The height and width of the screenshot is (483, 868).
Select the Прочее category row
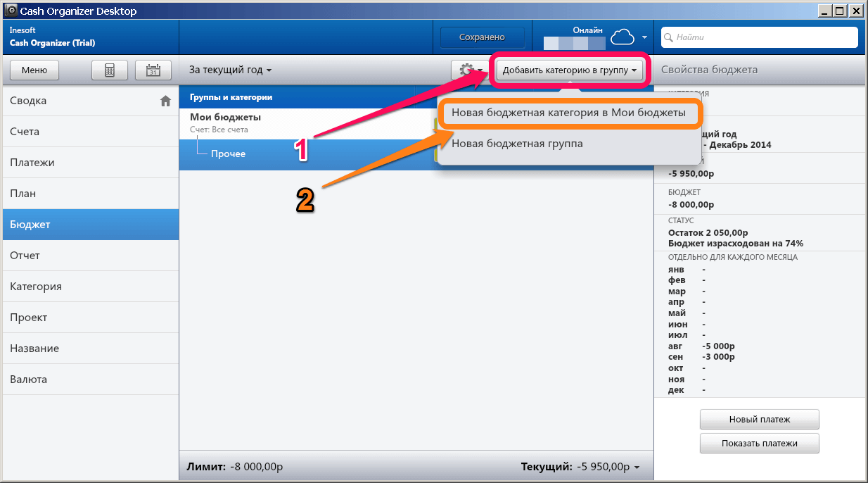click(x=306, y=153)
